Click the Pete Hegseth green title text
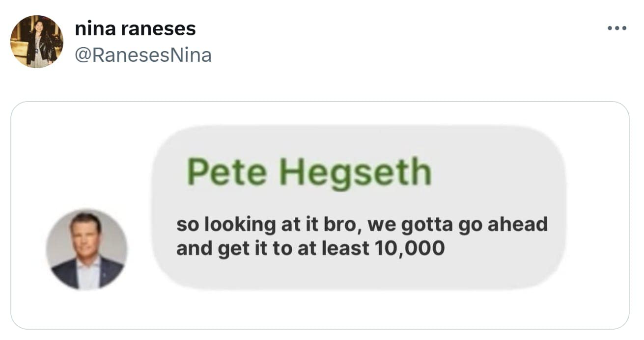The image size is (644, 340). click(309, 171)
